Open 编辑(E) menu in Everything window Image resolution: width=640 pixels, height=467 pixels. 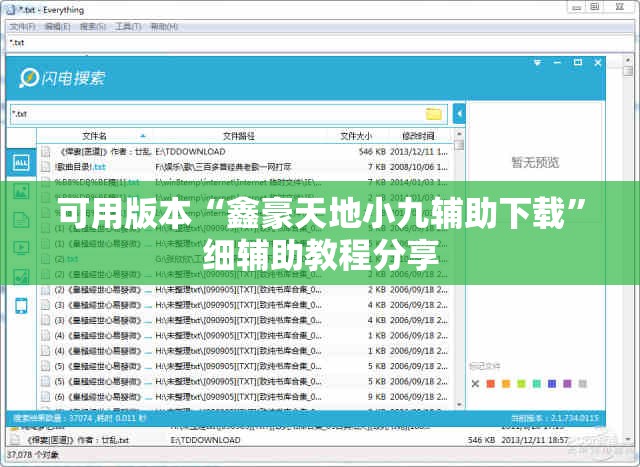click(58, 27)
